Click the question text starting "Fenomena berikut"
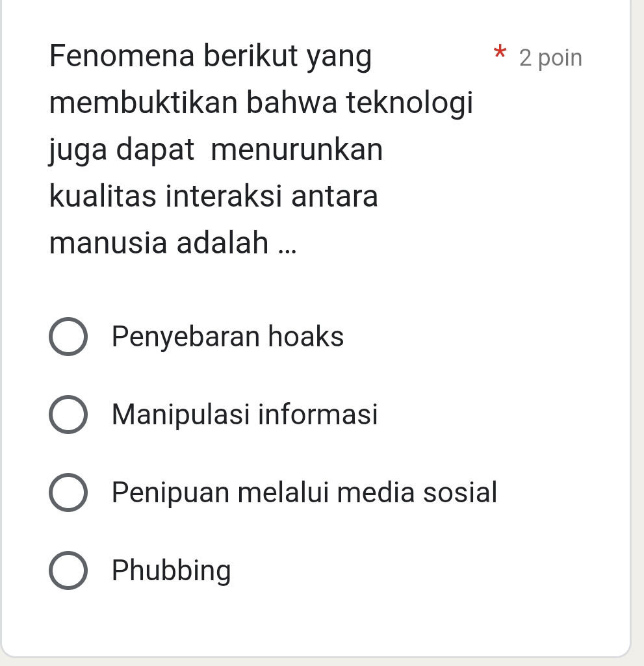644x666 pixels. tap(209, 57)
